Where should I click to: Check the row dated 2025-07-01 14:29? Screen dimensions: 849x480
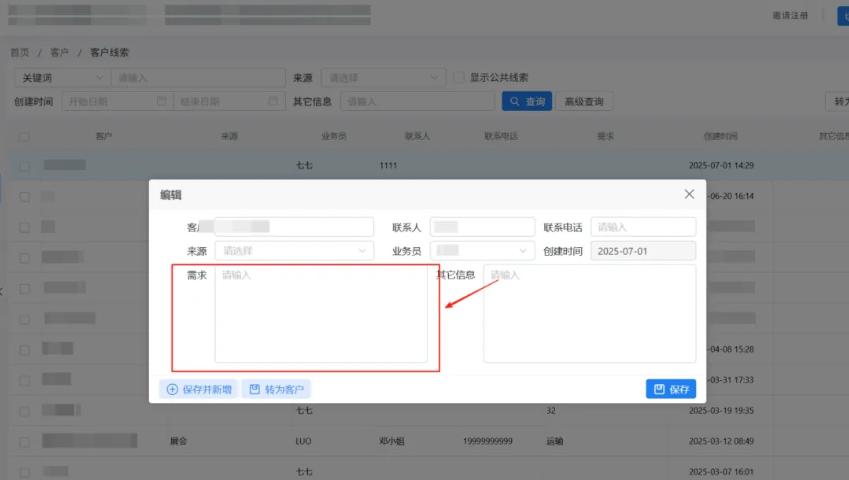pos(24,166)
